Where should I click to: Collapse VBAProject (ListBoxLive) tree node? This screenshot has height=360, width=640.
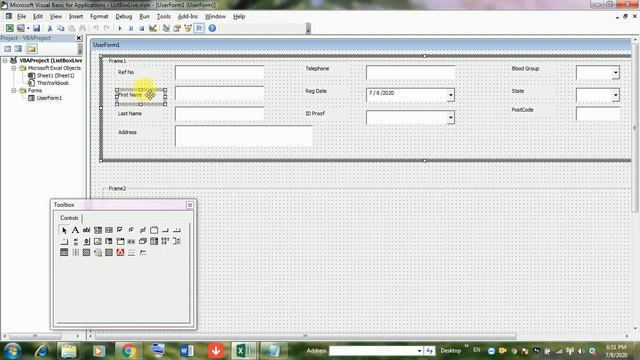[x=5, y=60]
